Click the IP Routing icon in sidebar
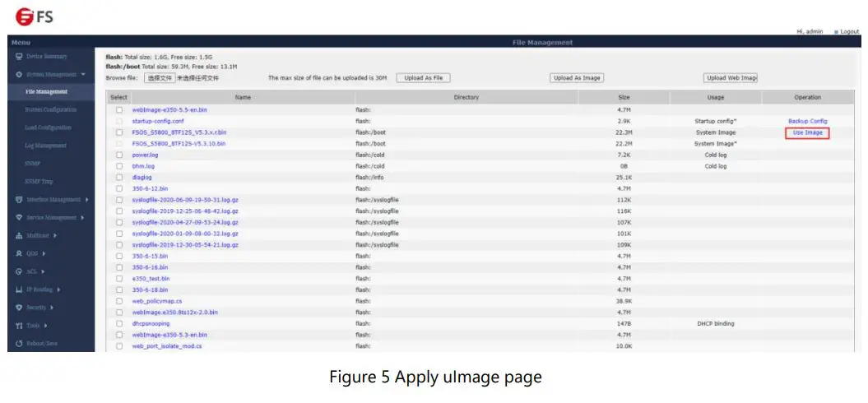The image size is (868, 403). coord(19,290)
